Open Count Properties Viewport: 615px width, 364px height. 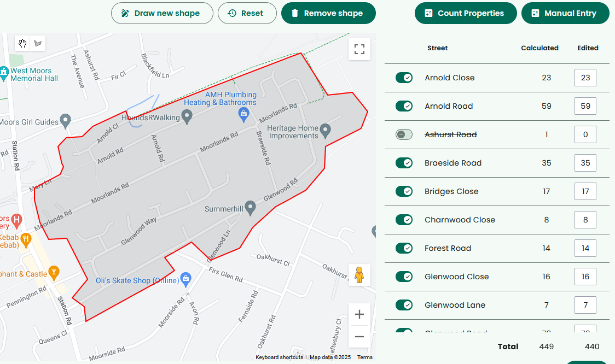click(466, 13)
